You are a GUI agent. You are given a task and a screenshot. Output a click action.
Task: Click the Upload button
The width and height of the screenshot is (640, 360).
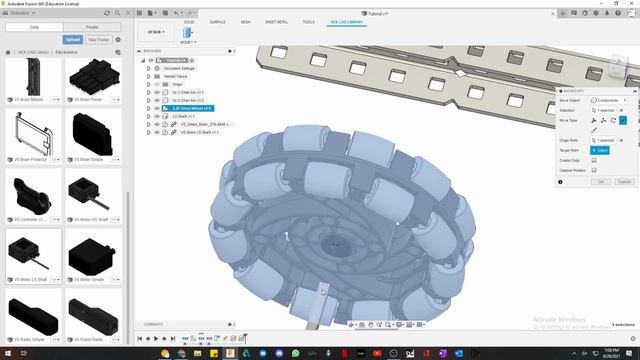pyautogui.click(x=73, y=40)
